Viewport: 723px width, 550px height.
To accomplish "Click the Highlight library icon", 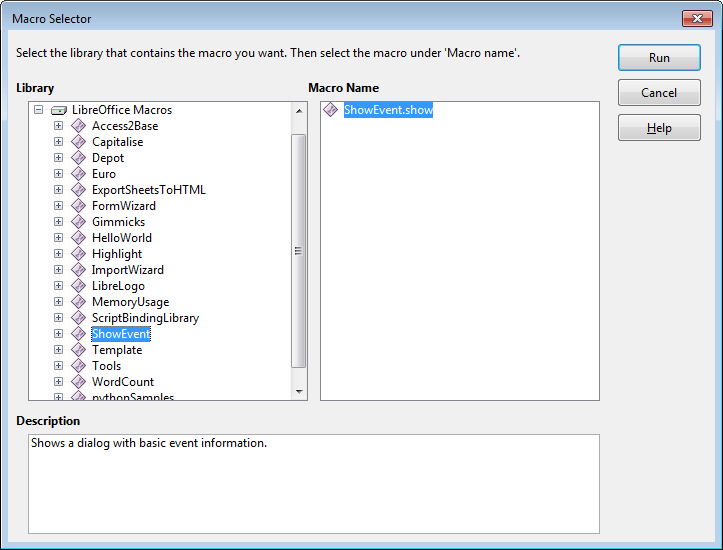I will [x=78, y=254].
